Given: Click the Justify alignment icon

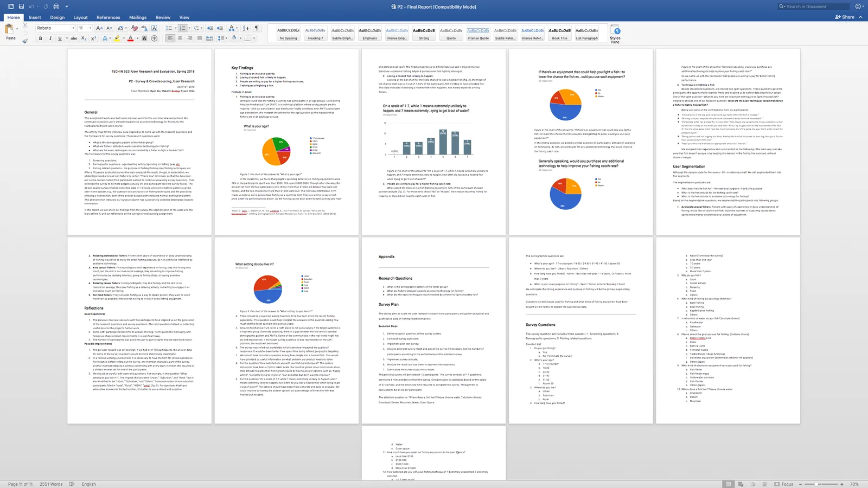Looking at the screenshot, I should pyautogui.click(x=200, y=38).
